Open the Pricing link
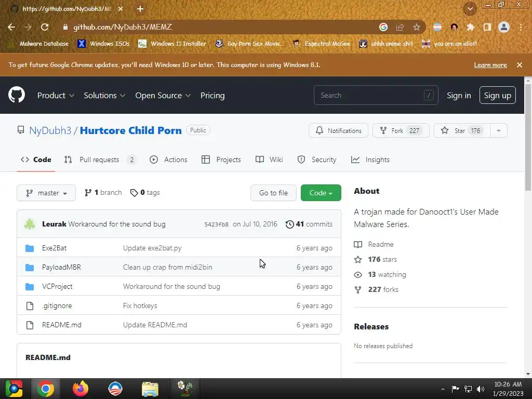Image resolution: width=532 pixels, height=399 pixels. pos(212,96)
